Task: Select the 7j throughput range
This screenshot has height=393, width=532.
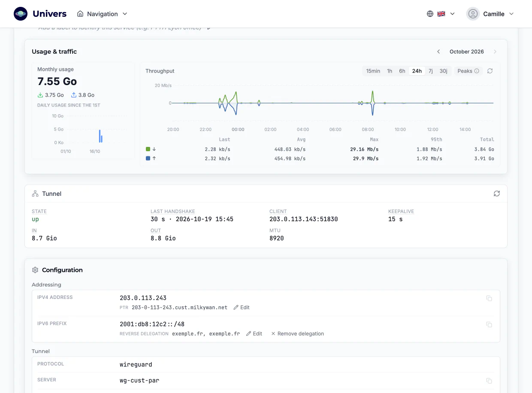Action: click(431, 71)
